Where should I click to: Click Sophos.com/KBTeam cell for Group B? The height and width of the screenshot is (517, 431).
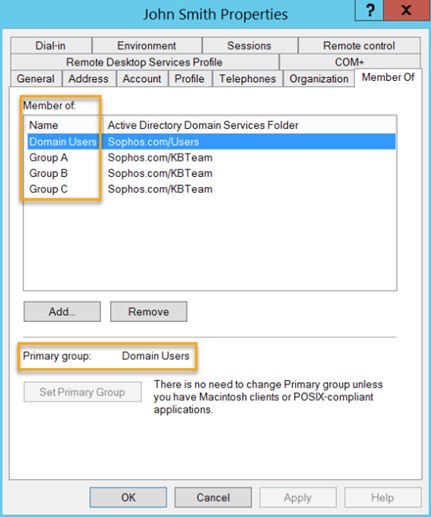[x=160, y=173]
